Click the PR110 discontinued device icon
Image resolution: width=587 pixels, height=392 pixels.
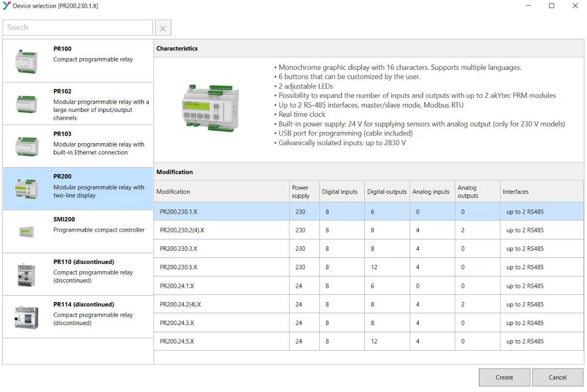(26, 274)
